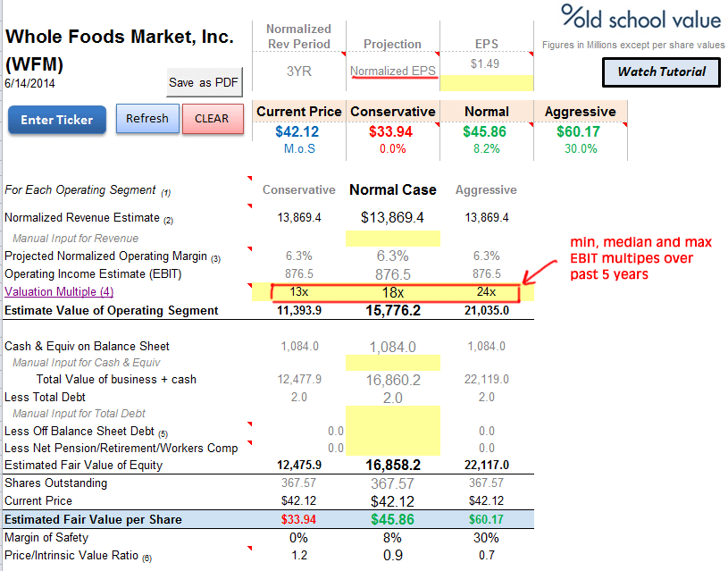Click the 30.0% margin of safety under Aggressive
The height and width of the screenshot is (571, 728).
[x=581, y=149]
